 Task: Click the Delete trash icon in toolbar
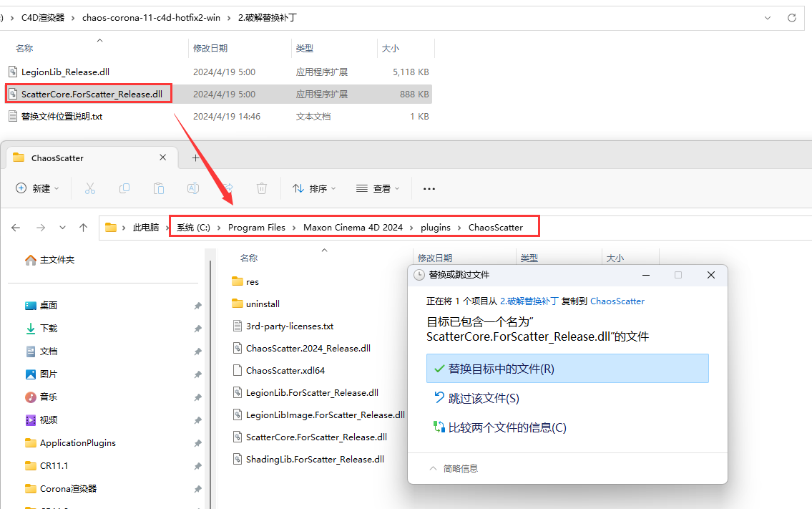262,188
